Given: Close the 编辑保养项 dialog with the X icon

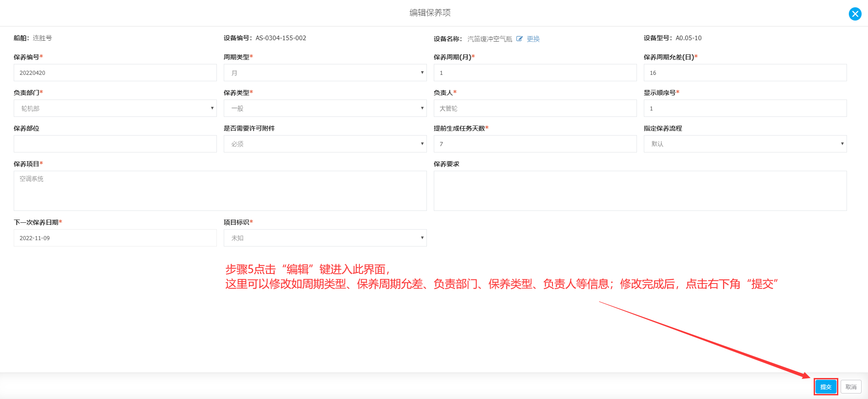Looking at the screenshot, I should (855, 14).
